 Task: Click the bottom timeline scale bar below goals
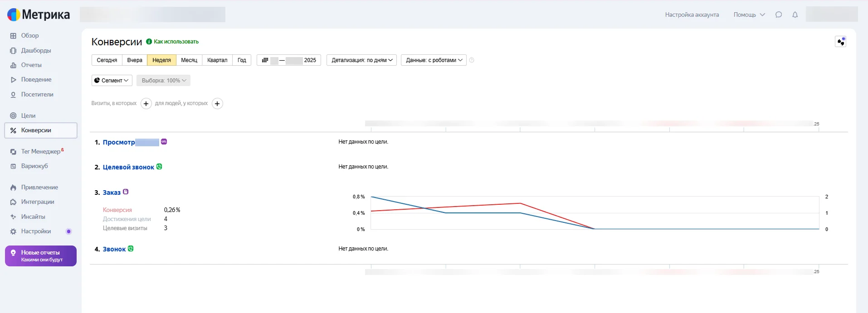click(x=592, y=272)
